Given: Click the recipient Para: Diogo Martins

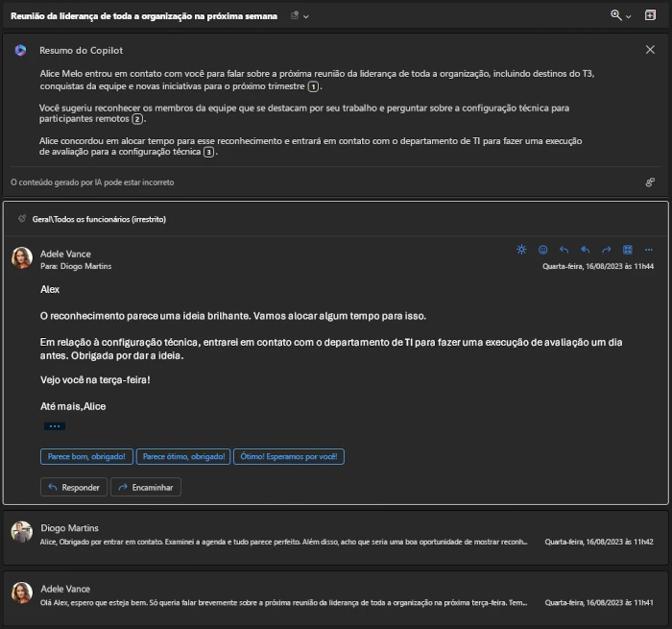Looking at the screenshot, I should (76, 266).
